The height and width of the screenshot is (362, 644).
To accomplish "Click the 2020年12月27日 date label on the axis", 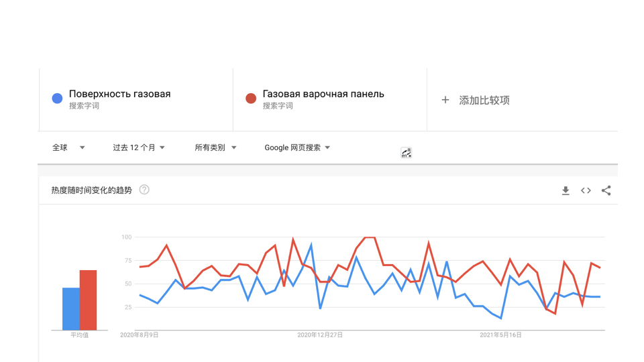I will pos(320,335).
